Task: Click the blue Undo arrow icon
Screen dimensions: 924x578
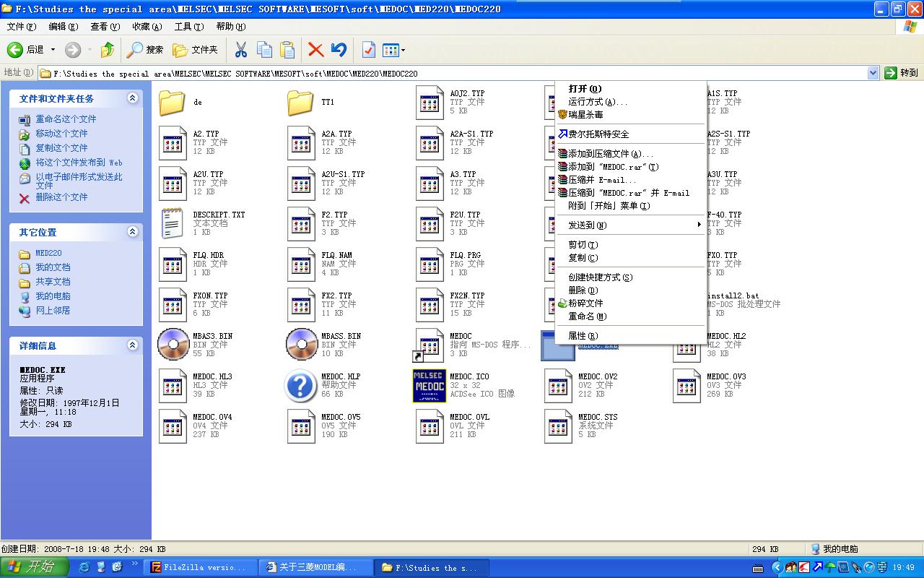Action: pyautogui.click(x=339, y=50)
